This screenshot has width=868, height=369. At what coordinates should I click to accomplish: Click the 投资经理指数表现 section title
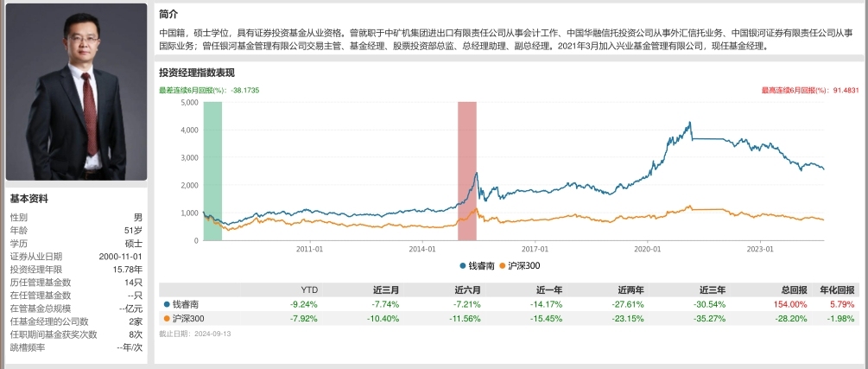click(197, 72)
